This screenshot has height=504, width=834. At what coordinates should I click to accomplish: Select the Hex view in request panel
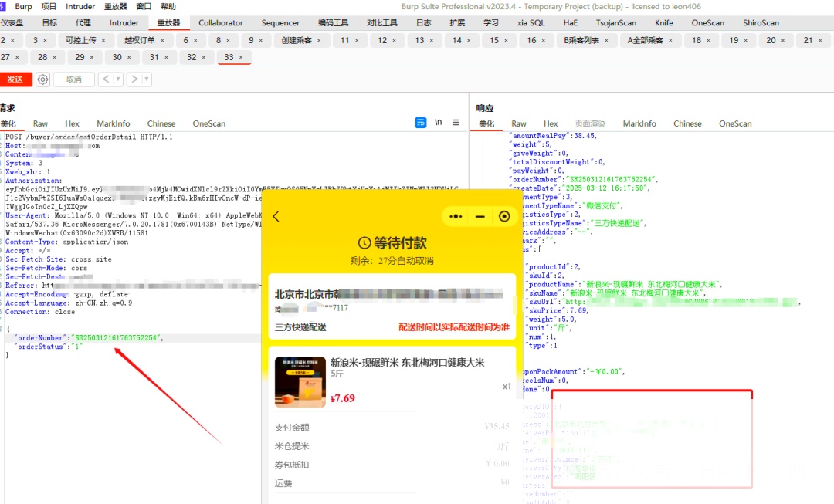[73, 123]
